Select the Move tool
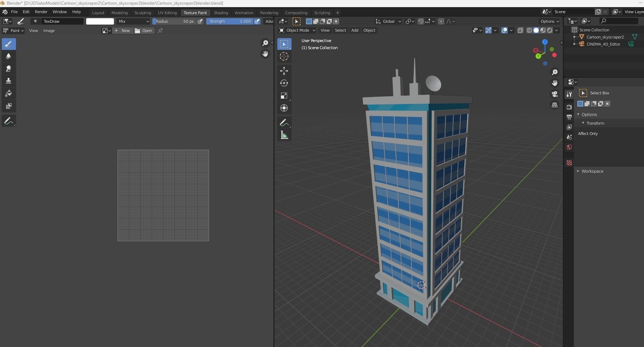644x347 pixels. click(x=284, y=71)
